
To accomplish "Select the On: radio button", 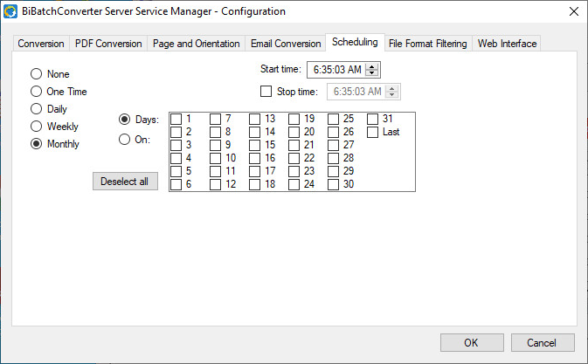I will (125, 139).
